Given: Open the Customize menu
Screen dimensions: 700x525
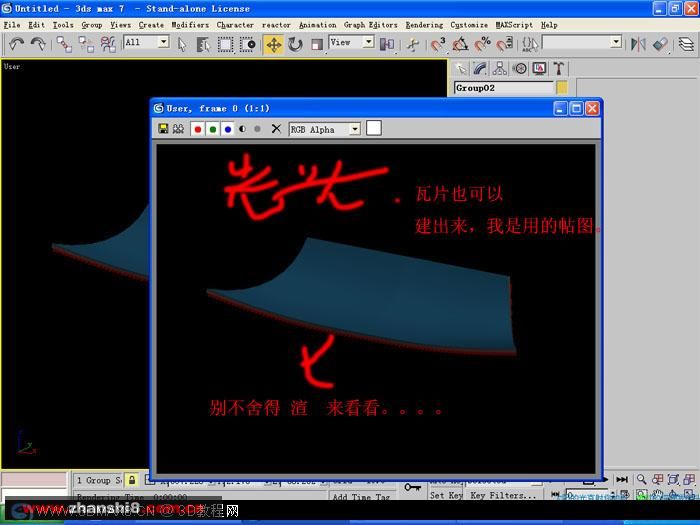Looking at the screenshot, I should [x=469, y=25].
